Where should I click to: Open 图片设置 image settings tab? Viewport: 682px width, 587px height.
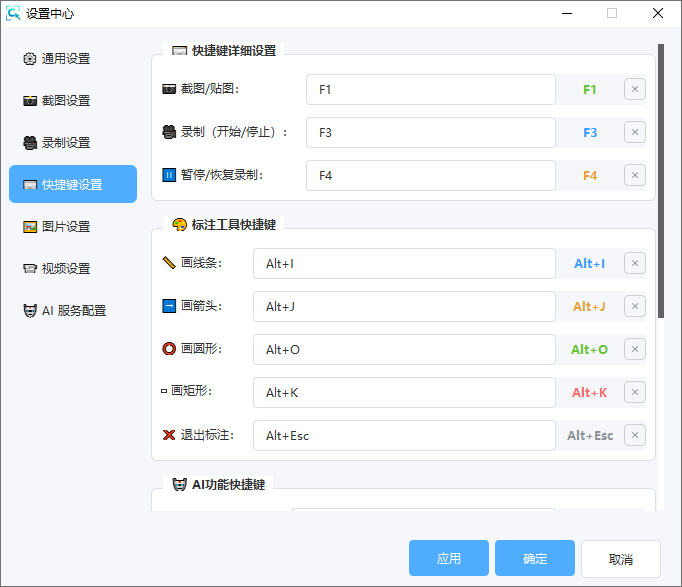pos(73,227)
